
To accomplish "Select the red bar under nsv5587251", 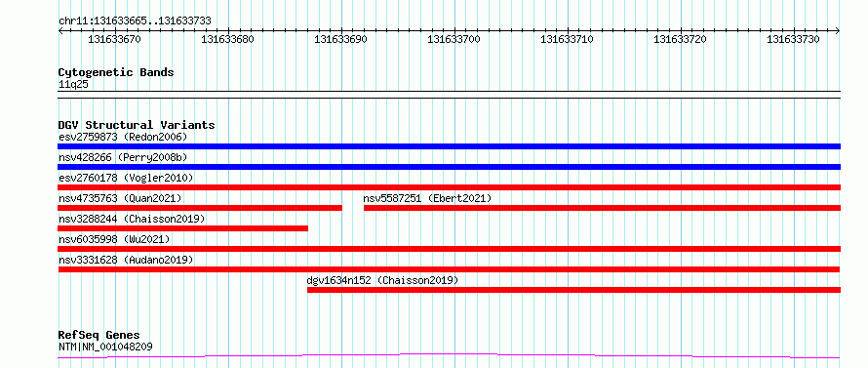I will pos(603,208).
